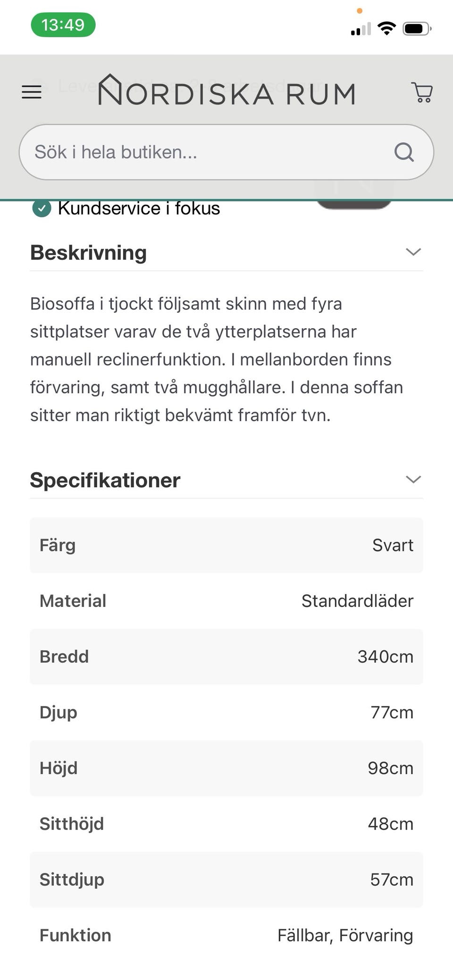
Task: Tap the search magnifier icon
Action: (x=404, y=152)
